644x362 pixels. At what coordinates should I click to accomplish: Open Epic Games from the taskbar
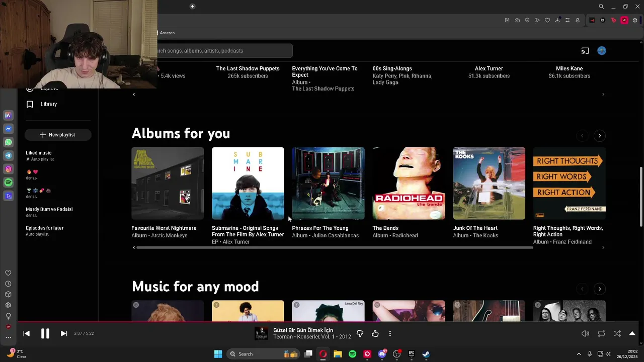pyautogui.click(x=412, y=354)
